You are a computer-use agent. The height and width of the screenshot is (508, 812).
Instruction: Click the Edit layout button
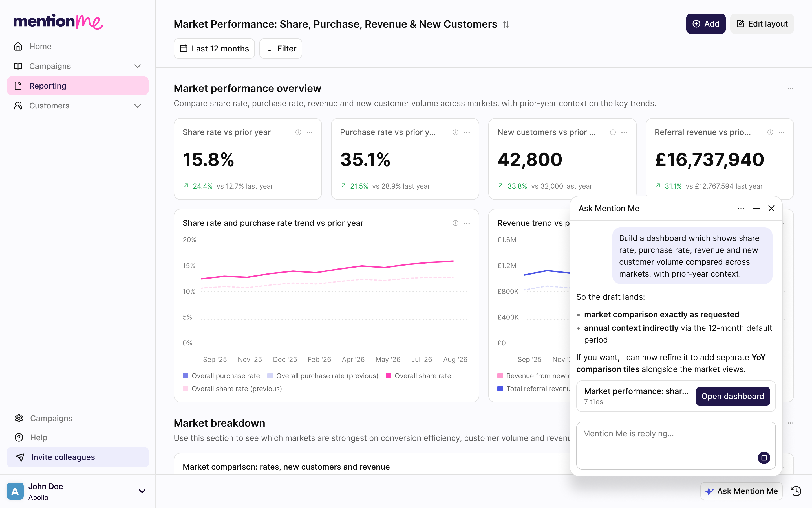click(762, 24)
